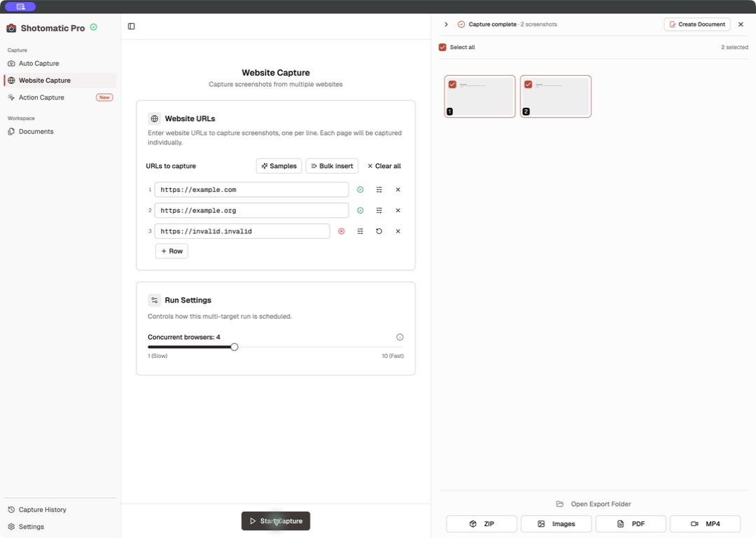This screenshot has height=538, width=756.
Task: Remove the https://invalid.invalid row
Action: point(398,231)
